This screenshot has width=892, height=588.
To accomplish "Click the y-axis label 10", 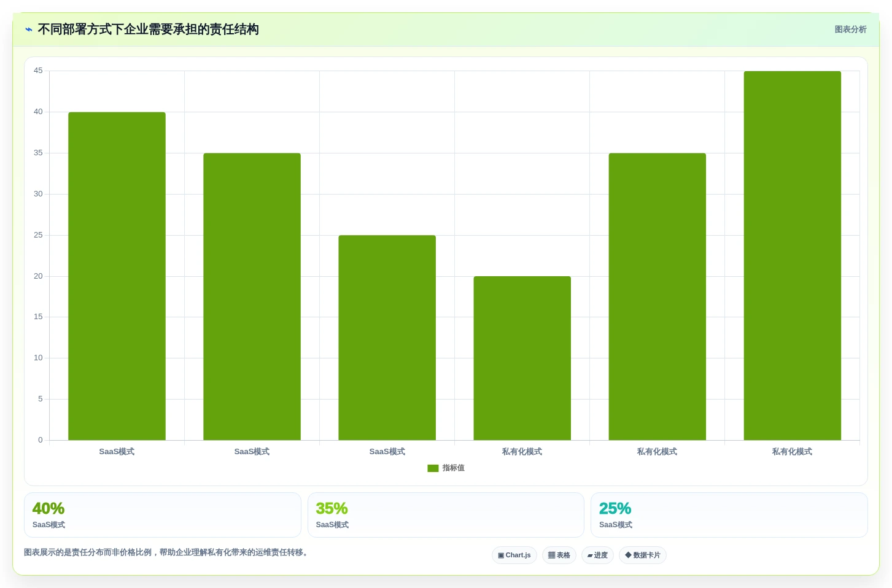I will coord(38,358).
